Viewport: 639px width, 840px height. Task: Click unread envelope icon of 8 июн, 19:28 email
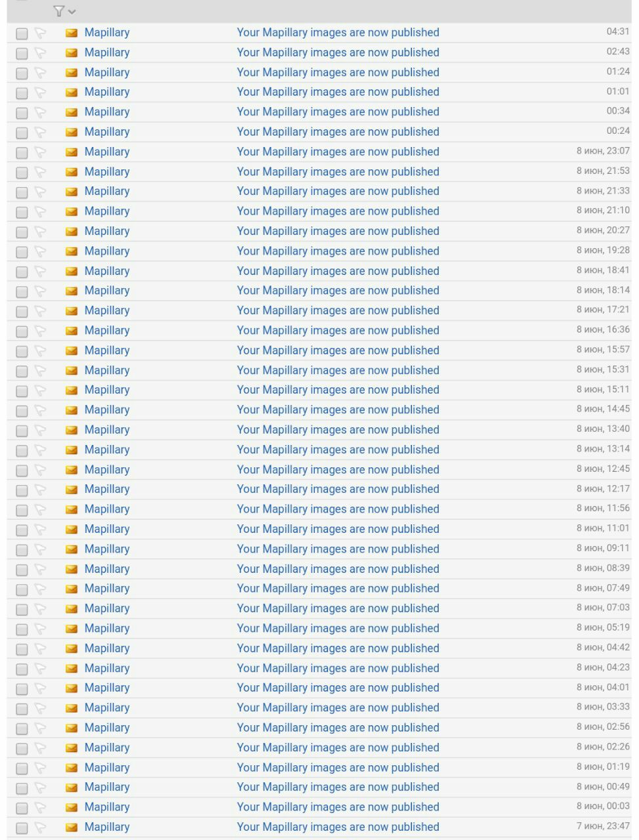tap(72, 251)
